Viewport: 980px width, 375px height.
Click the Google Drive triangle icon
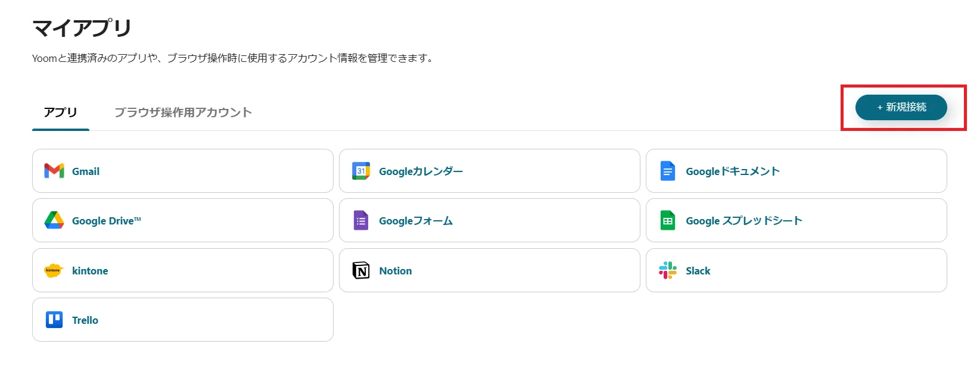[x=54, y=221]
